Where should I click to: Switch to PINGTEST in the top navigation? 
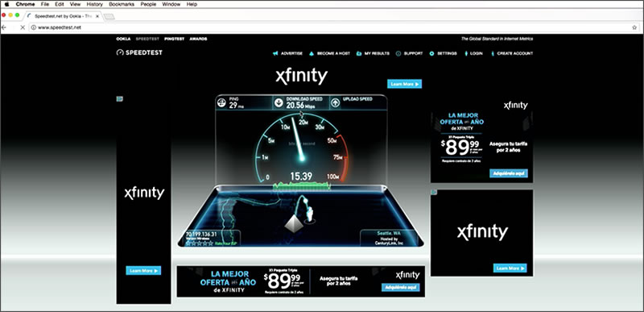pos(174,39)
